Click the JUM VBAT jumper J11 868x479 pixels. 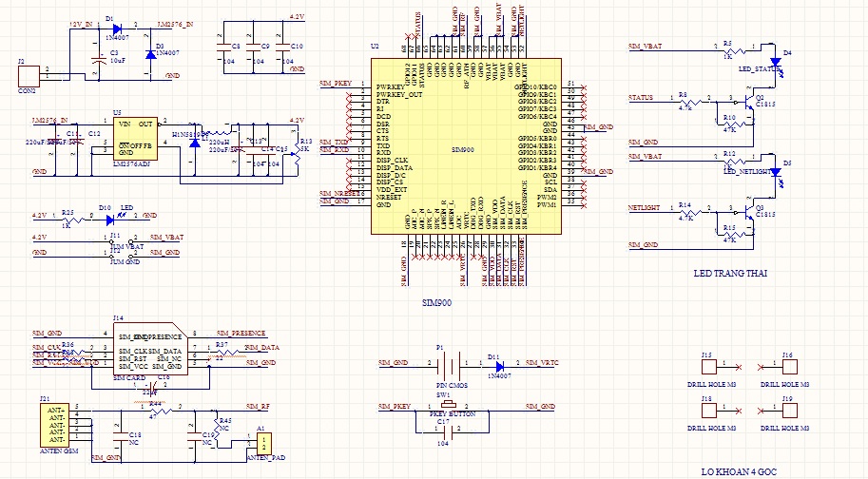[x=122, y=241]
